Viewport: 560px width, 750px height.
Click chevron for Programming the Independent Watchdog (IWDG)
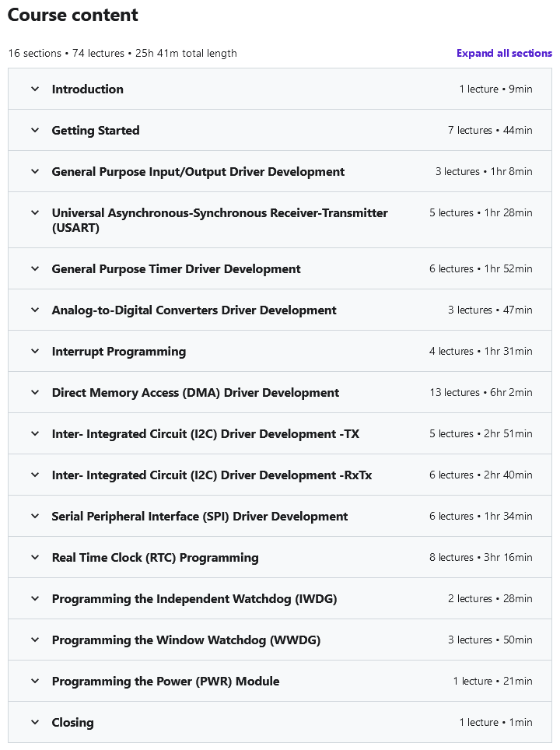[x=35, y=598]
